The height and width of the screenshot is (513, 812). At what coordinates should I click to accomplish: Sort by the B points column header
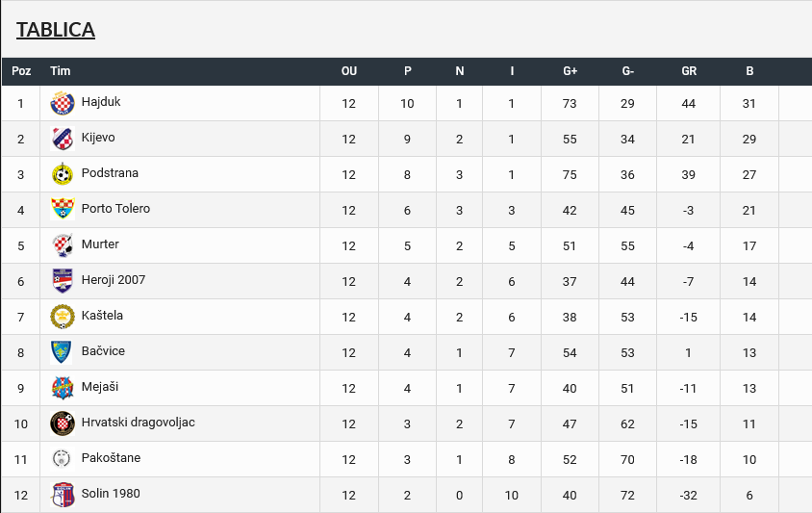[749, 71]
